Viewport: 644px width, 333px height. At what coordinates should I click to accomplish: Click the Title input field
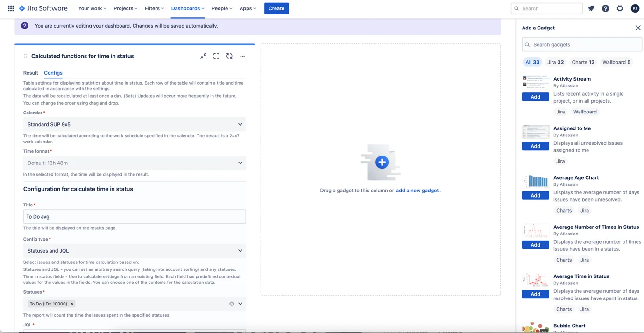[134, 217]
